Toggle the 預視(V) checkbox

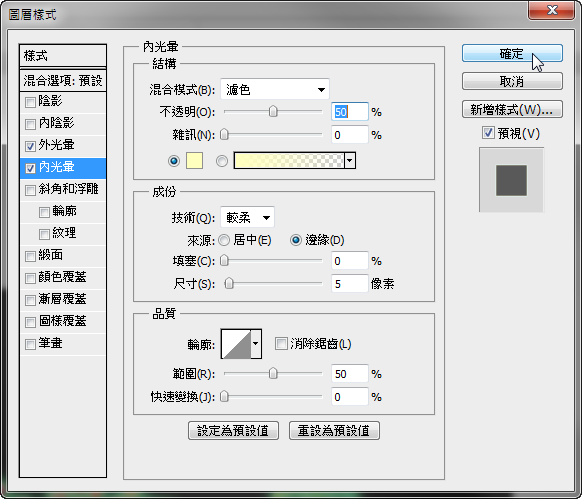[488, 133]
